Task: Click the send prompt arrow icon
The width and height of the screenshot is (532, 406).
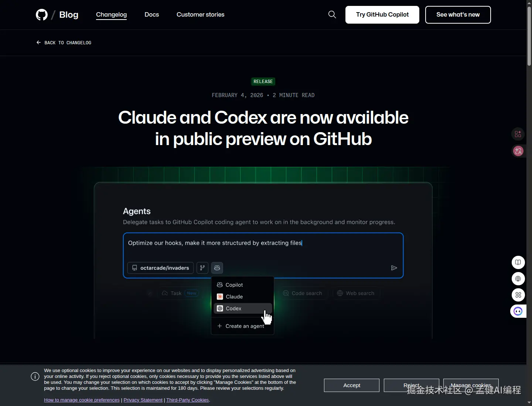Action: coord(394,268)
